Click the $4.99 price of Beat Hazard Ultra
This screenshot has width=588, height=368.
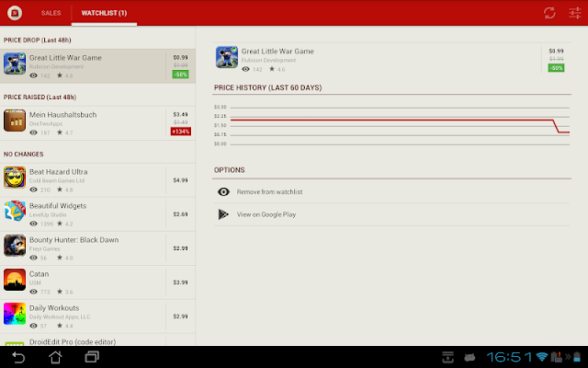(x=180, y=180)
